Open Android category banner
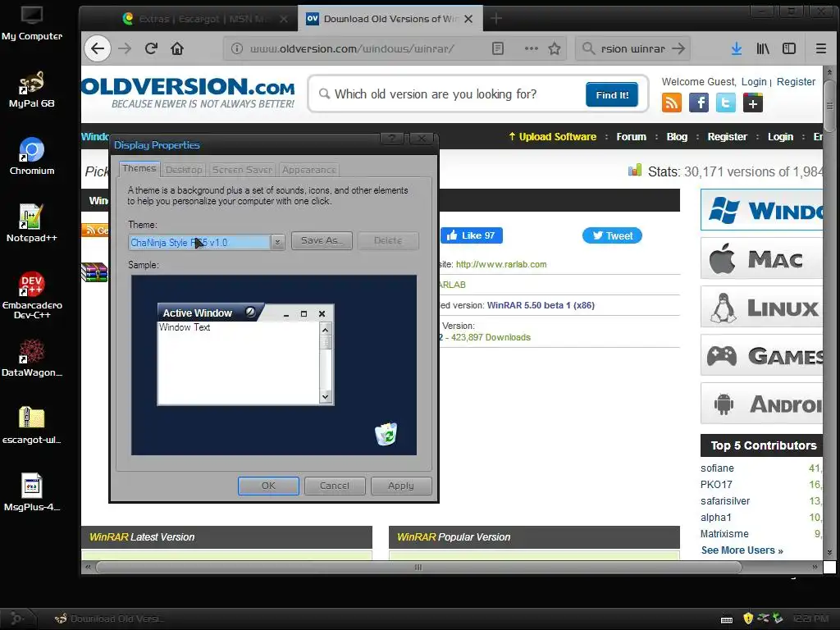 (762, 404)
